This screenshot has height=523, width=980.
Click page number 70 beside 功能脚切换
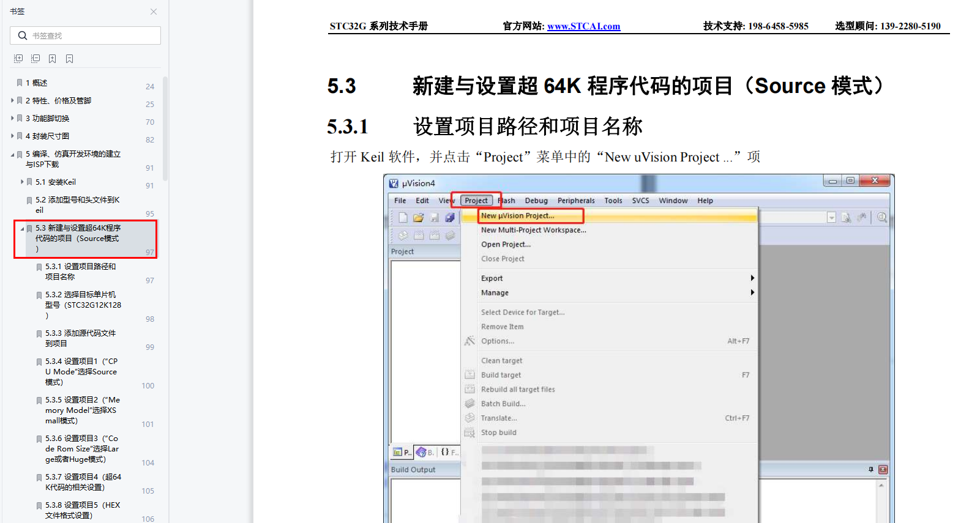[150, 122]
